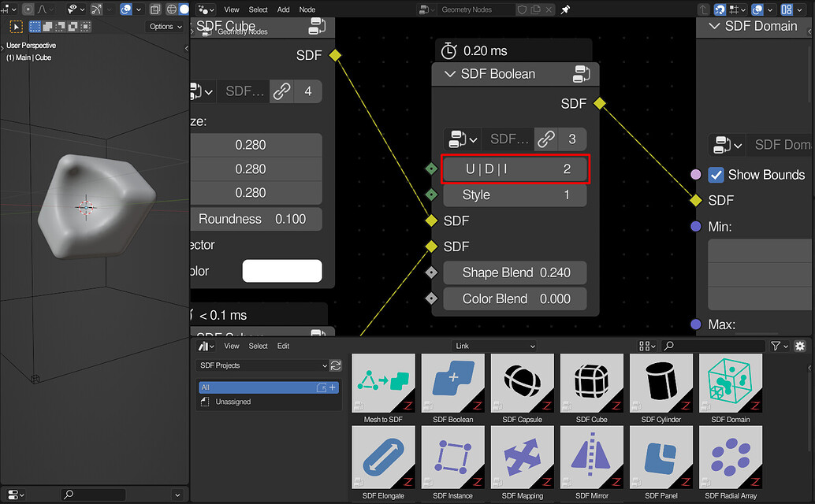The height and width of the screenshot is (504, 815).
Task: Toggle proportional editing in viewport header
Action: pos(28,9)
